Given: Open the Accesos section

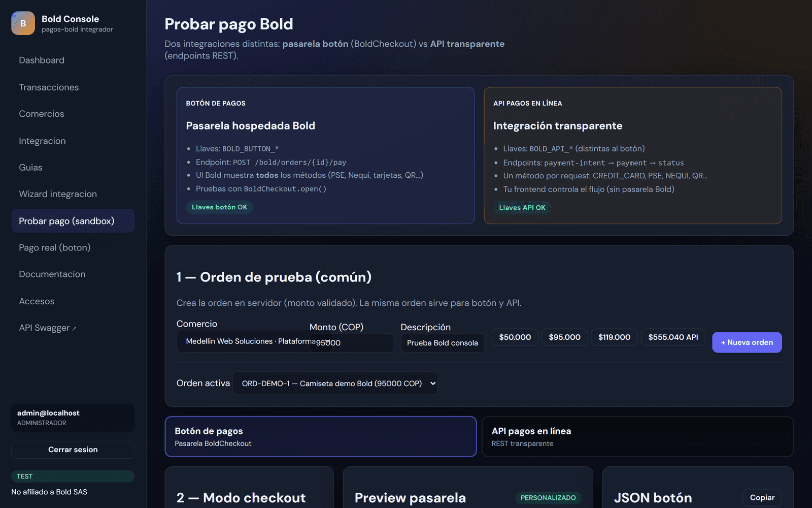Looking at the screenshot, I should [x=73, y=301].
